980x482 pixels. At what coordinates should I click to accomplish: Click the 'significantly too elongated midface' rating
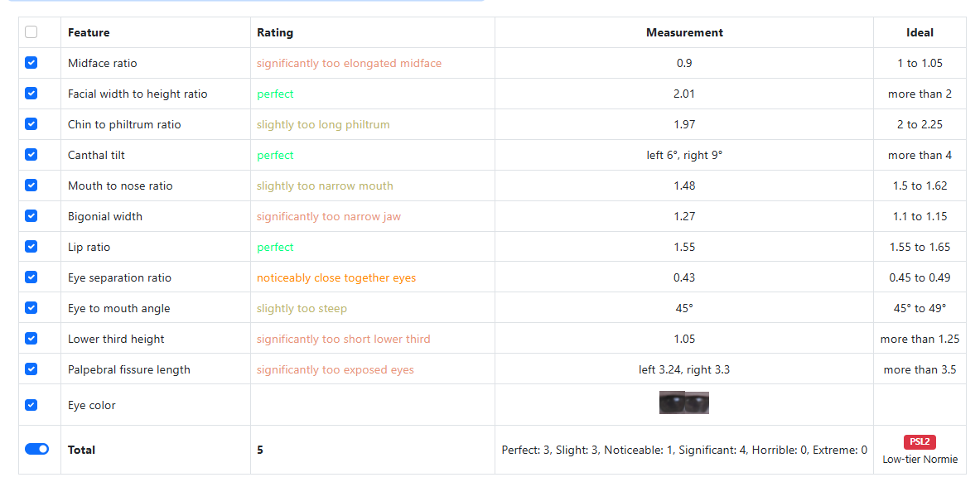coord(349,63)
